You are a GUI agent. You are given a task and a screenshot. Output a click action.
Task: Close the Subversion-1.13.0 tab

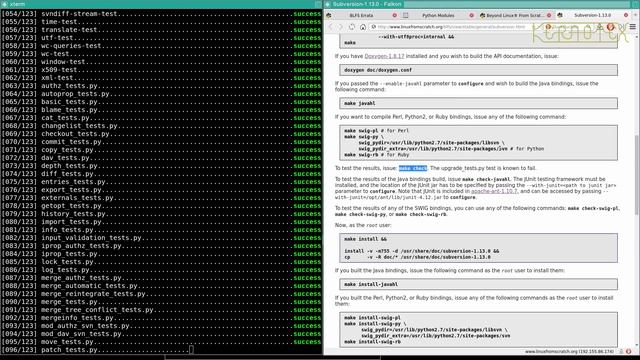(626, 15)
